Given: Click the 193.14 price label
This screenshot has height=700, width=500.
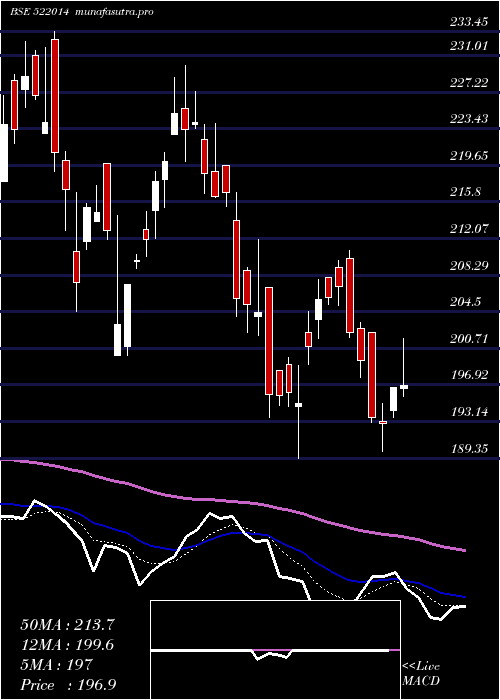Looking at the screenshot, I should [x=467, y=412].
